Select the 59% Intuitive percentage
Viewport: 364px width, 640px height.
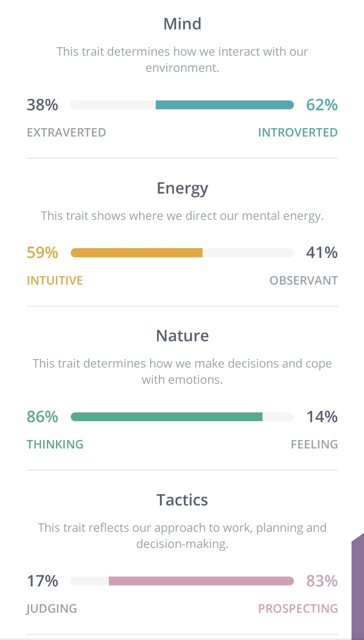pos(42,253)
